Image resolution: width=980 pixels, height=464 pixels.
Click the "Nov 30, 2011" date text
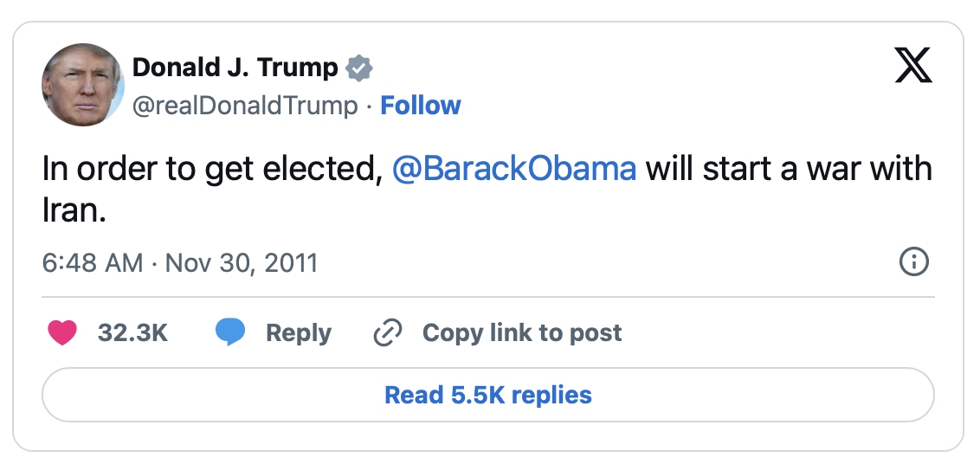coord(242,262)
